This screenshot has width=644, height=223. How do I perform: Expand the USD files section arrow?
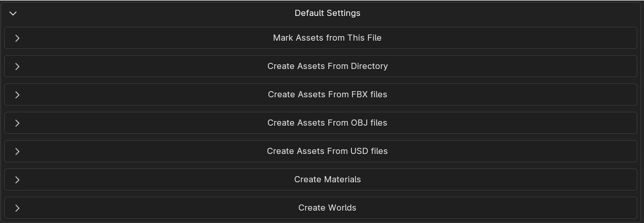coord(18,151)
